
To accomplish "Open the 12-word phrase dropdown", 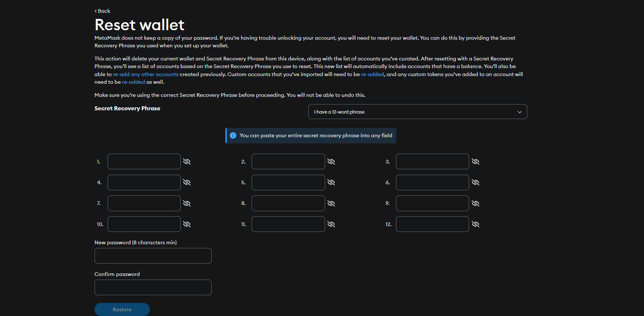I will pyautogui.click(x=417, y=112).
